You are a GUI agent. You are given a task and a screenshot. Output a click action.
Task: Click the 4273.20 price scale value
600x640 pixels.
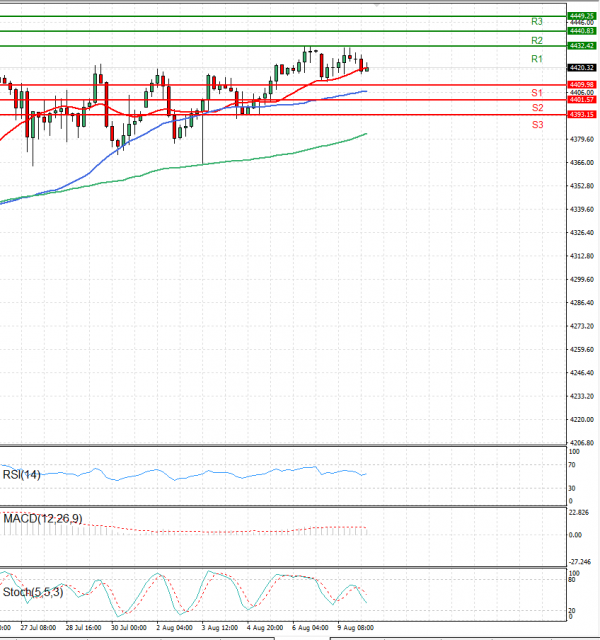(582, 327)
